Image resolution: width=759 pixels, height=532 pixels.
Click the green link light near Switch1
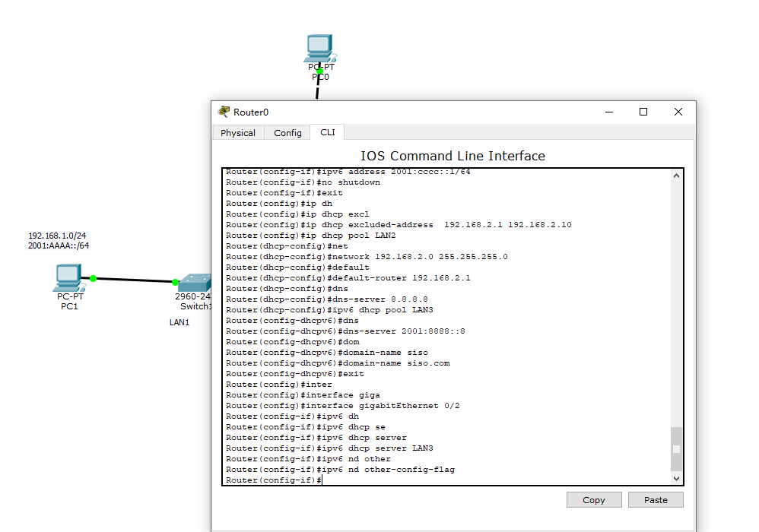click(175, 282)
